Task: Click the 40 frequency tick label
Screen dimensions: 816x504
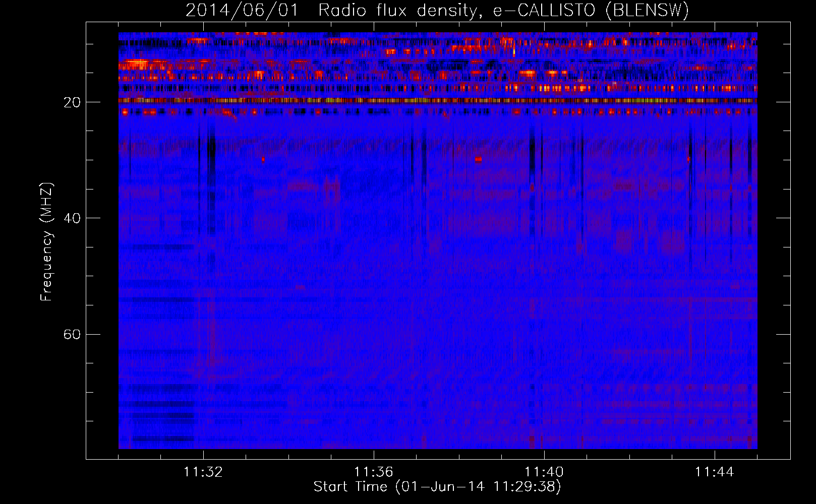Action: click(72, 218)
